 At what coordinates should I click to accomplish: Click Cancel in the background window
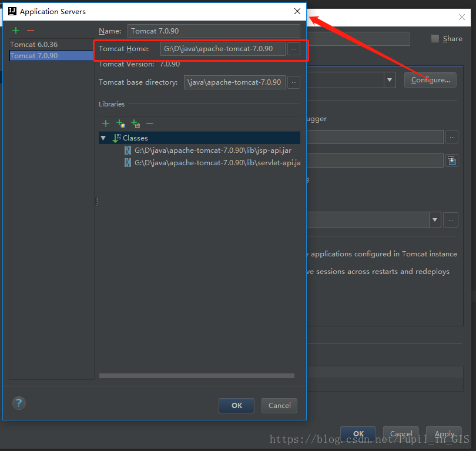pos(401,434)
